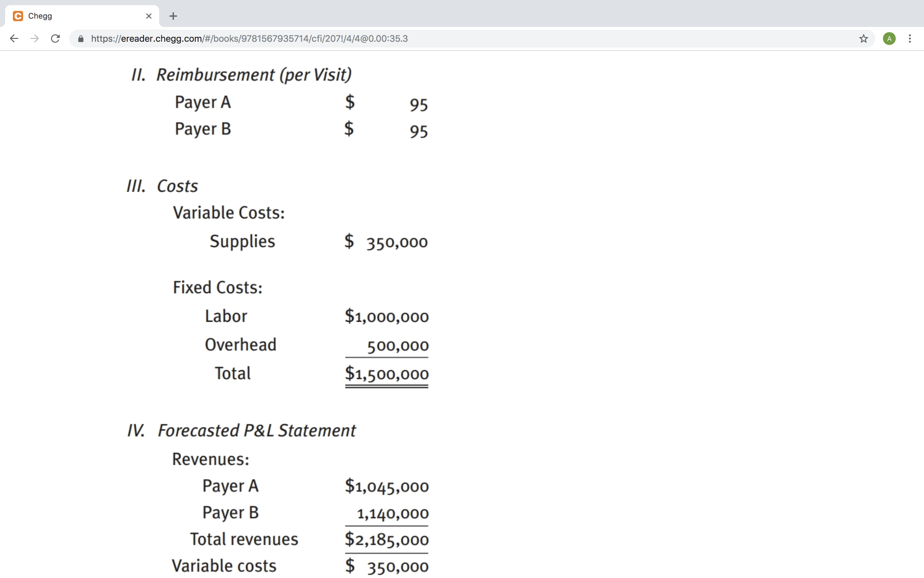The width and height of the screenshot is (924, 578).
Task: Click the fixed costs 'Total' label
Action: coord(233,373)
